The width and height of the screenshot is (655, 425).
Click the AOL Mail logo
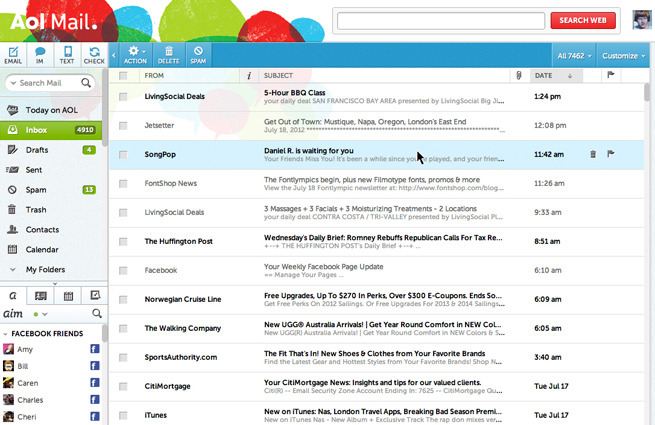(53, 22)
